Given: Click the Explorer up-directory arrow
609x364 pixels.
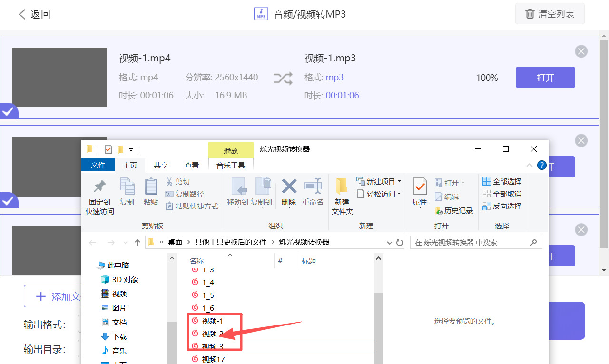Looking at the screenshot, I should pos(138,242).
